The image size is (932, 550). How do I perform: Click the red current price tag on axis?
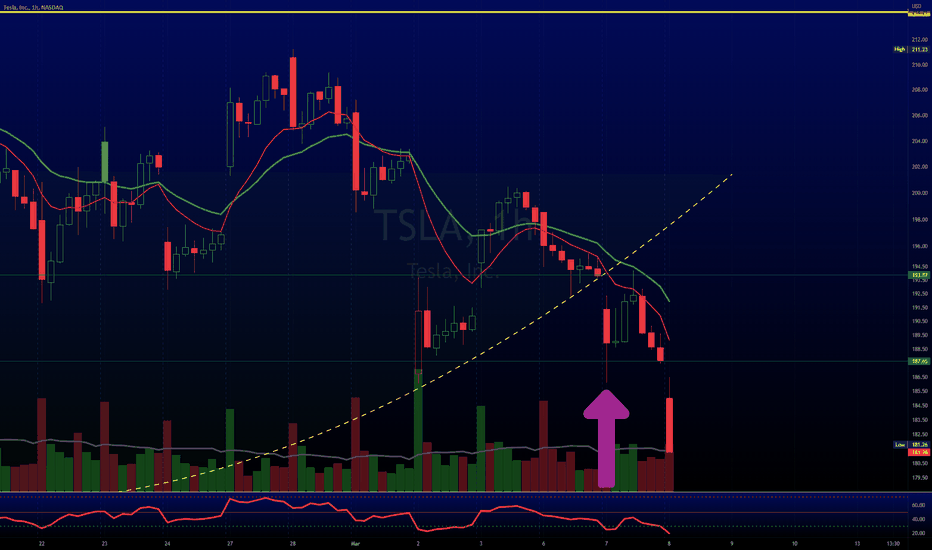pos(920,452)
